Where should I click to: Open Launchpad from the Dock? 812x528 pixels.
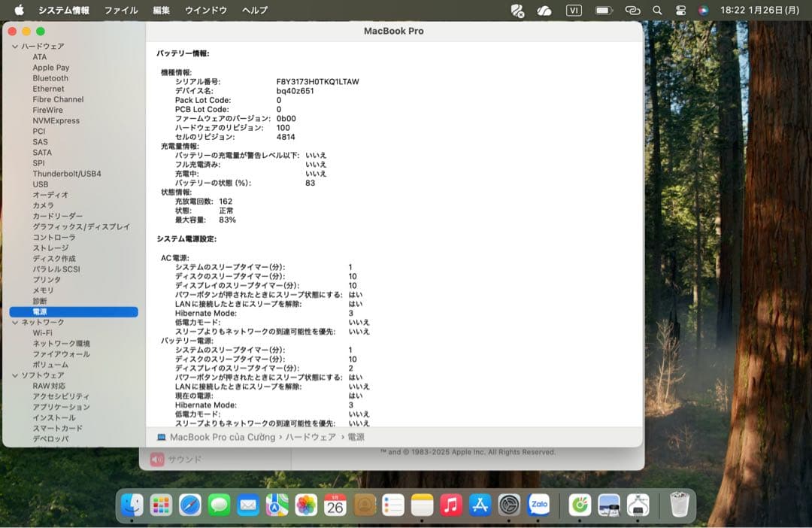coord(161,505)
